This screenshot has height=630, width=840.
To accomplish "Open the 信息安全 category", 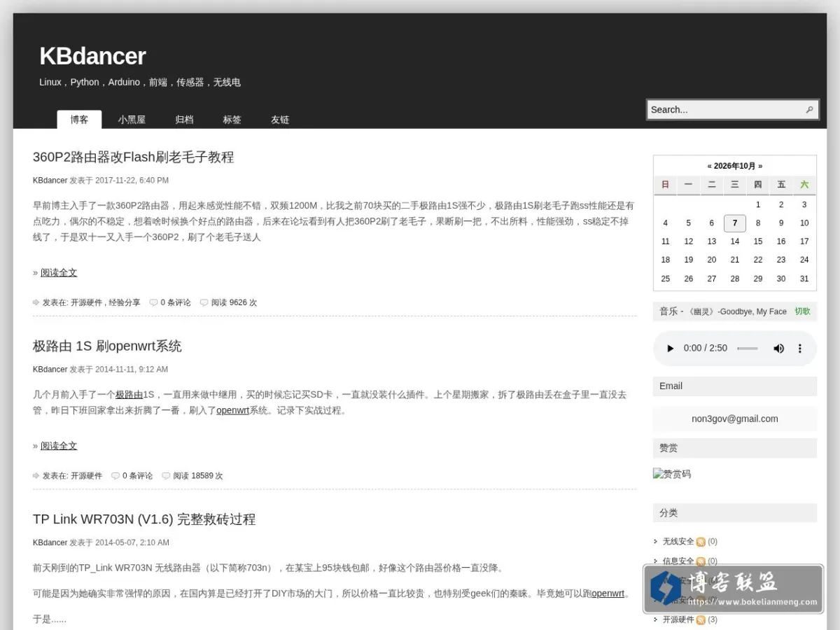I will coord(678,561).
